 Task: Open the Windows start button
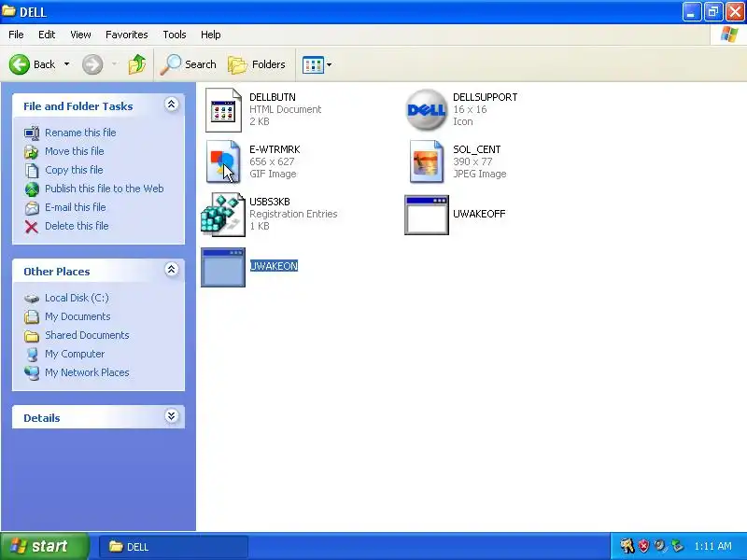pyautogui.click(x=45, y=546)
